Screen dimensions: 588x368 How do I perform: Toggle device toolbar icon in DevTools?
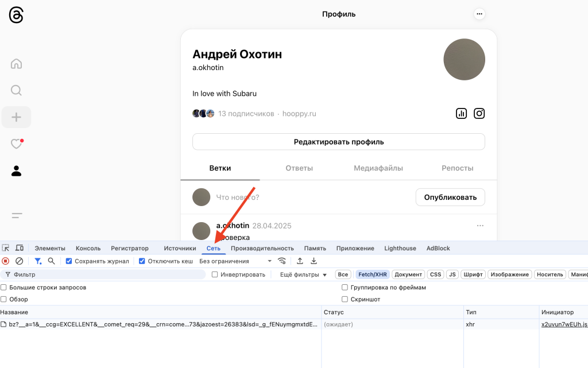point(20,248)
